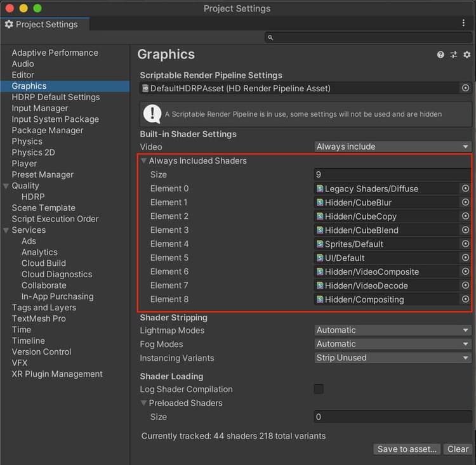Image resolution: width=476 pixels, height=465 pixels.
Task: Click the Project Settings tab gear icon
Action: pos(9,24)
